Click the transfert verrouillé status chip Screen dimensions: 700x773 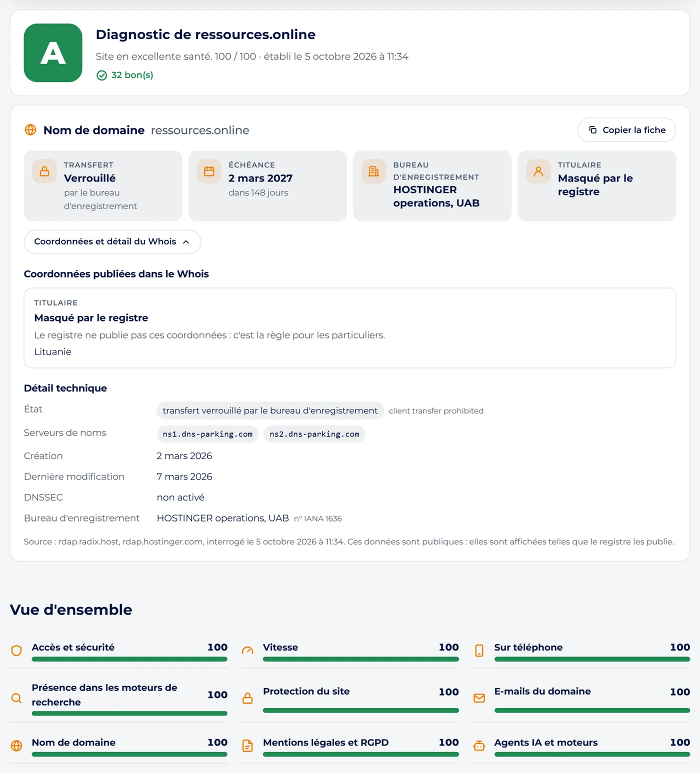(270, 410)
